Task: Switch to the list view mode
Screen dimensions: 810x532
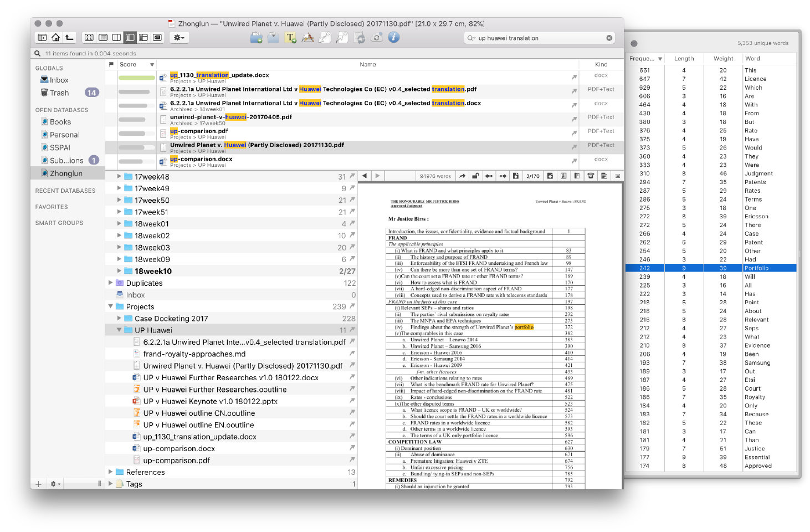Action: click(103, 38)
